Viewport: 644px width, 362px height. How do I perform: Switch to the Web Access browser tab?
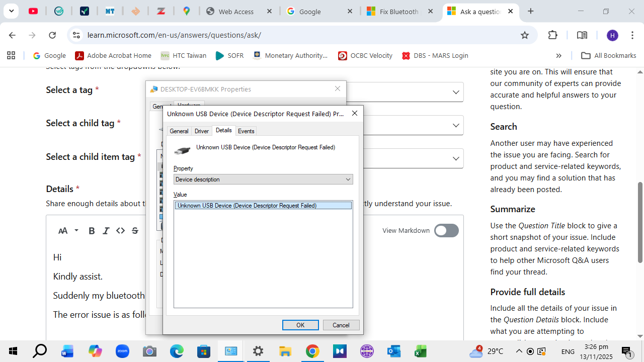(x=237, y=12)
